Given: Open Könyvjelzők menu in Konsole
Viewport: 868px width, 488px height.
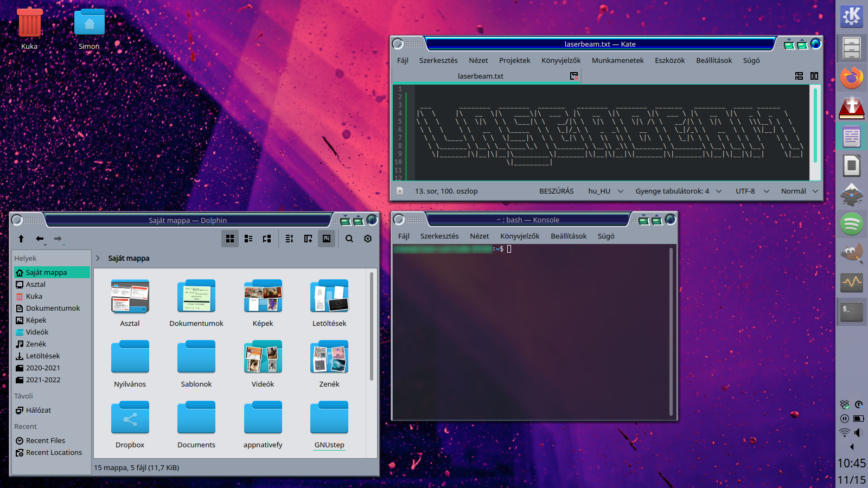Looking at the screenshot, I should click(x=519, y=236).
